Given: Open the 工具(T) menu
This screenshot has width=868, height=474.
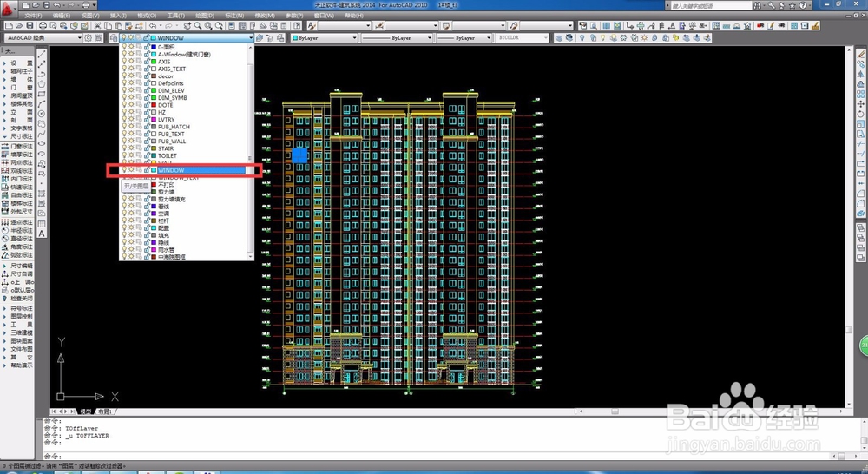Looking at the screenshot, I should [175, 16].
